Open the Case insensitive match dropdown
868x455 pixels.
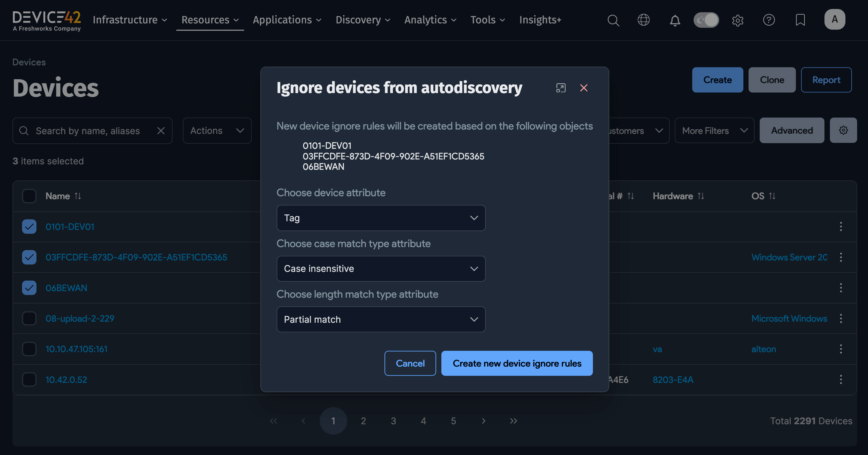[x=381, y=269]
